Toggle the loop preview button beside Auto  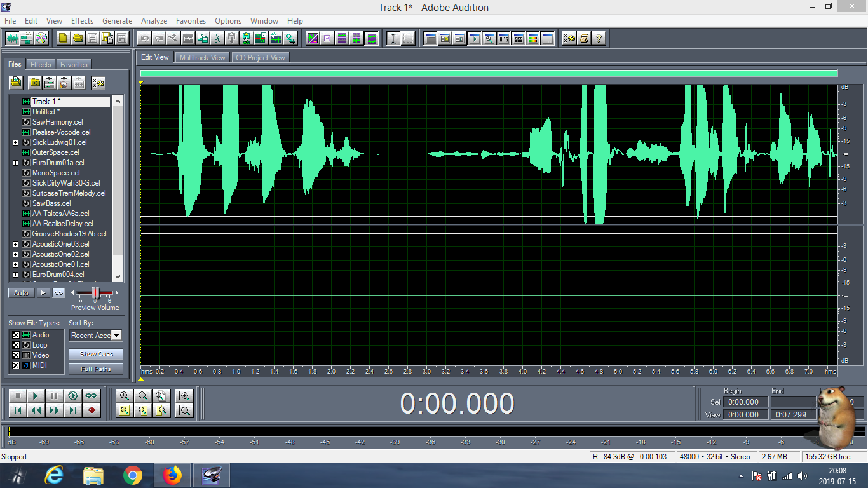(x=58, y=293)
